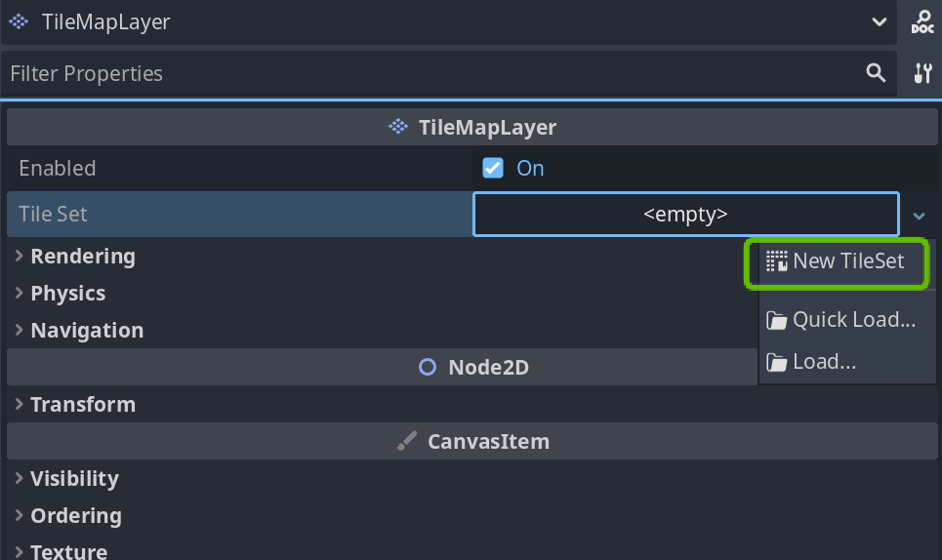Click the Filter Properties search field

(x=430, y=73)
